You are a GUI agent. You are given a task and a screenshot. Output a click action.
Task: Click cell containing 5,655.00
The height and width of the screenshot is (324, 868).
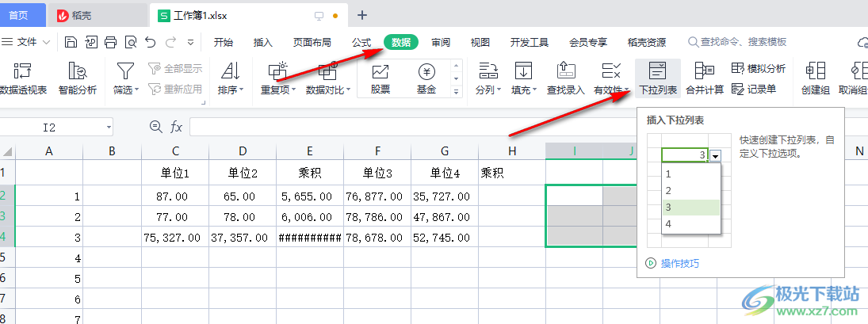(x=310, y=196)
